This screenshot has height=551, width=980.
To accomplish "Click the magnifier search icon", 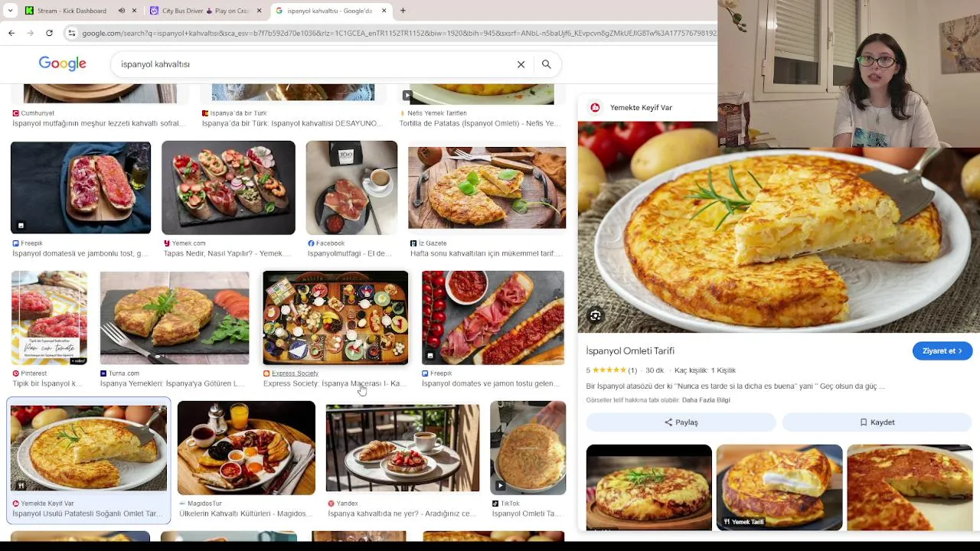I will [x=546, y=64].
